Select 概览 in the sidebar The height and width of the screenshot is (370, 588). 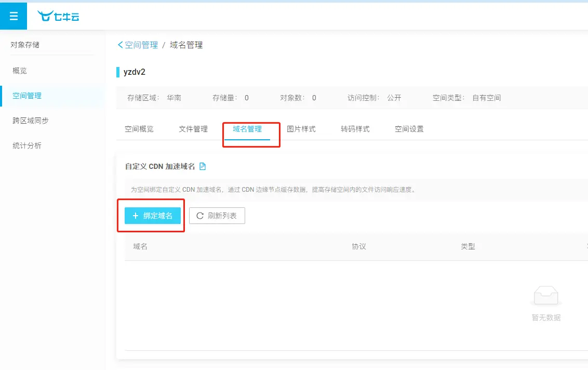pyautogui.click(x=20, y=71)
